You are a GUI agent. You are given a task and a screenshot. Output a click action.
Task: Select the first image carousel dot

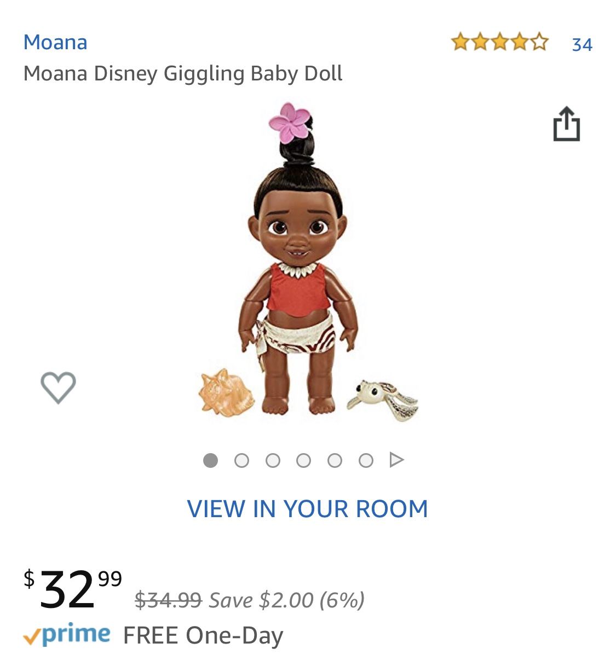tap(210, 461)
